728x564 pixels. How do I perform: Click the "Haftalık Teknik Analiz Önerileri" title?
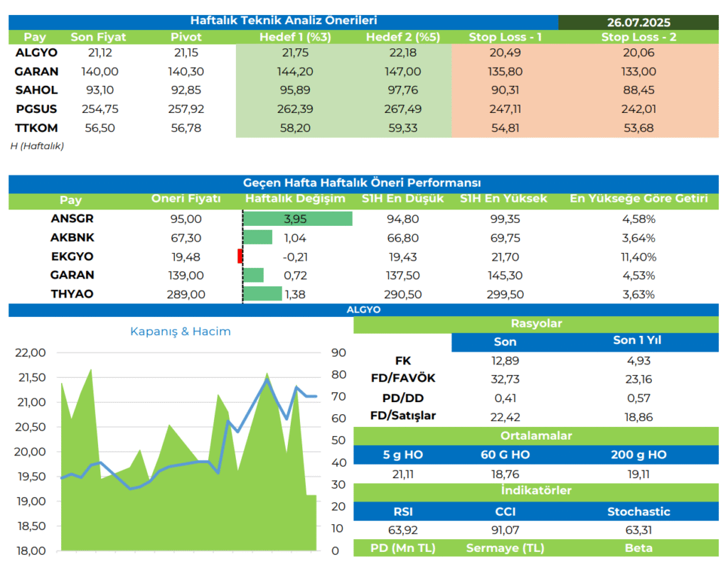click(x=283, y=21)
